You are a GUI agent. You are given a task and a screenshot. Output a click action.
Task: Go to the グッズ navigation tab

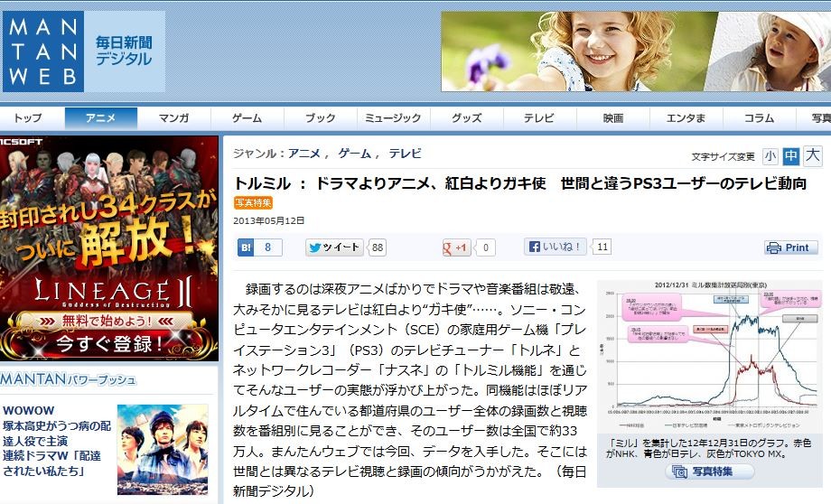tap(466, 118)
